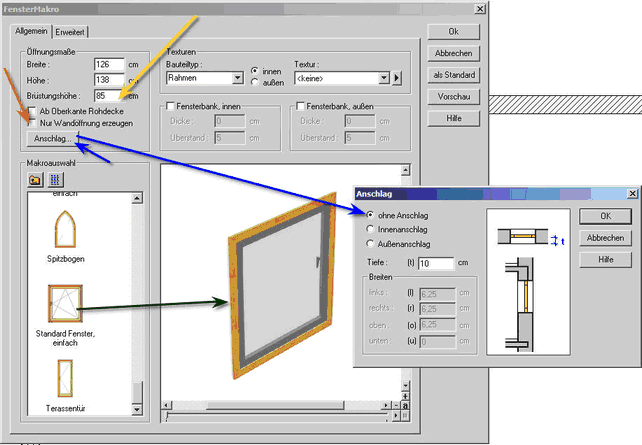Toggle Nur Wandöffnung erzeugen checkbox
This screenshot has width=642, height=445.
33,122
